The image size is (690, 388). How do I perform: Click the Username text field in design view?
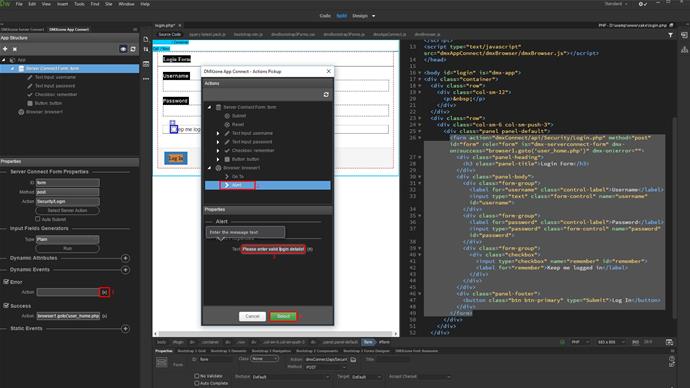click(x=275, y=85)
